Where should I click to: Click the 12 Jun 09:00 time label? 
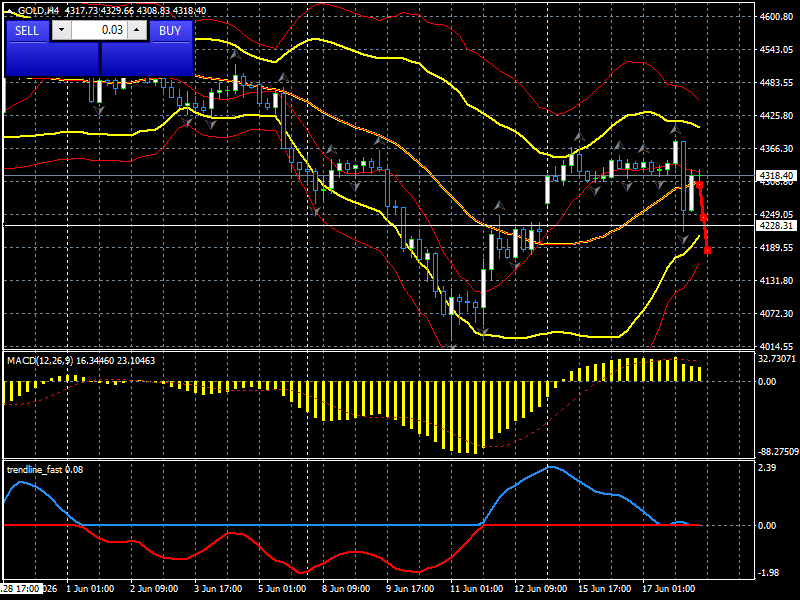pos(540,589)
